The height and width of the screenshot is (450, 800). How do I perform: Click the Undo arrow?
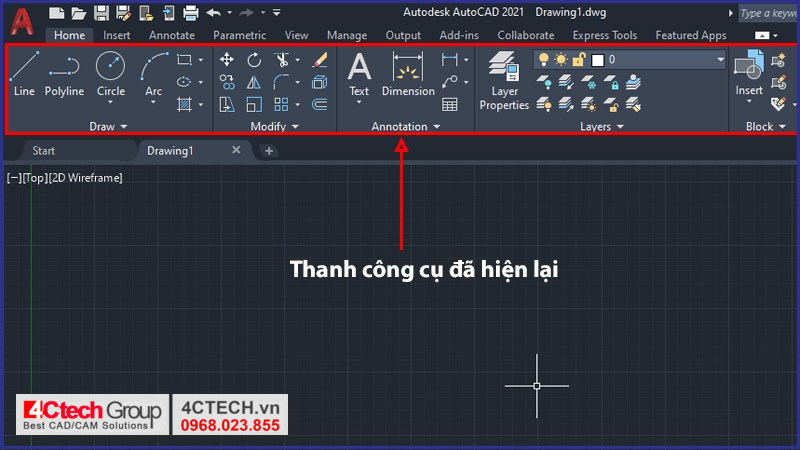tap(214, 13)
